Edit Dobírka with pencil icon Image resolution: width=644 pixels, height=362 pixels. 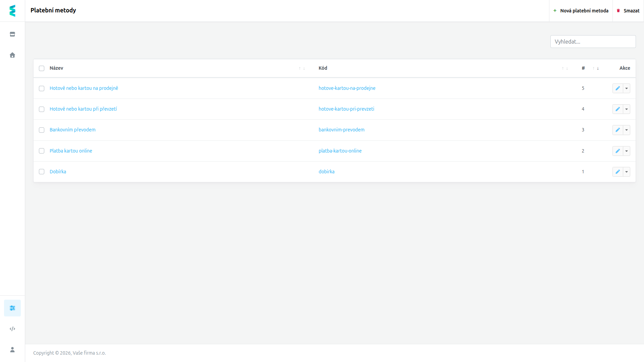coord(618,172)
